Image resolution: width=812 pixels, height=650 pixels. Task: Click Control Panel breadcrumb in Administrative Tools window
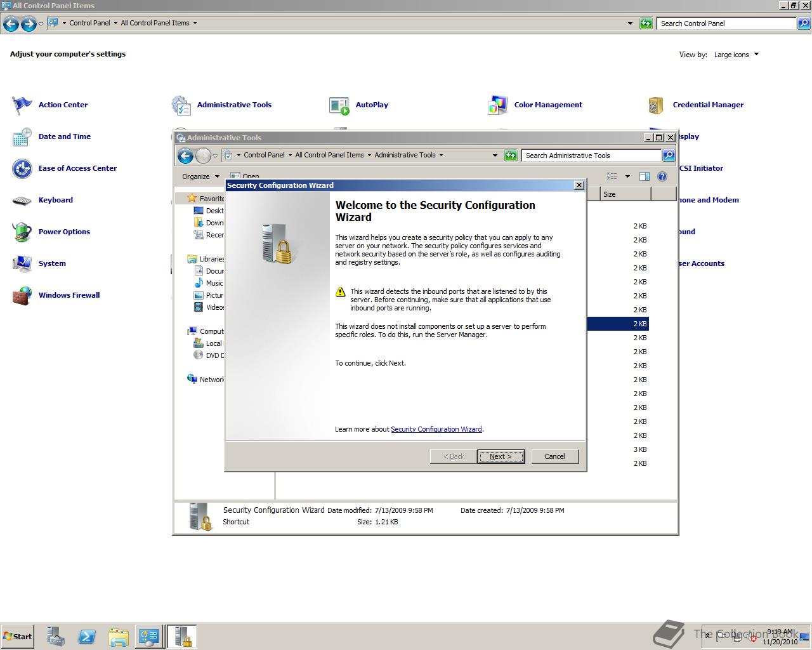(x=264, y=155)
